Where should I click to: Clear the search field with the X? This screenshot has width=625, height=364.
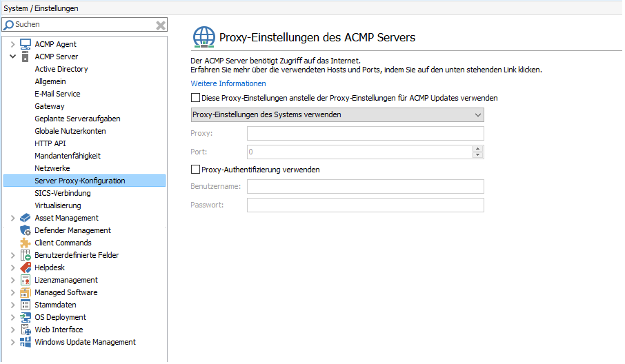click(x=161, y=25)
